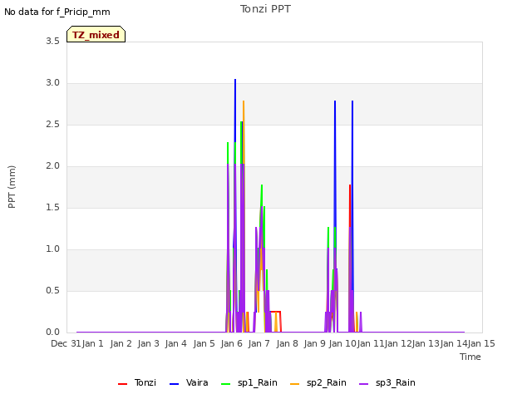Click the 2.5 y-axis tick label
Screen dimensions: 532x399
tap(52, 124)
